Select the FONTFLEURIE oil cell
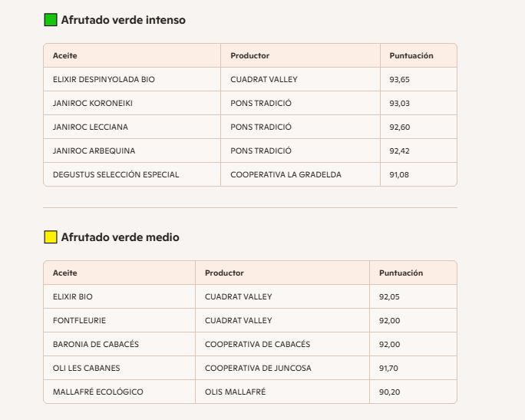The image size is (525, 420). [80, 321]
